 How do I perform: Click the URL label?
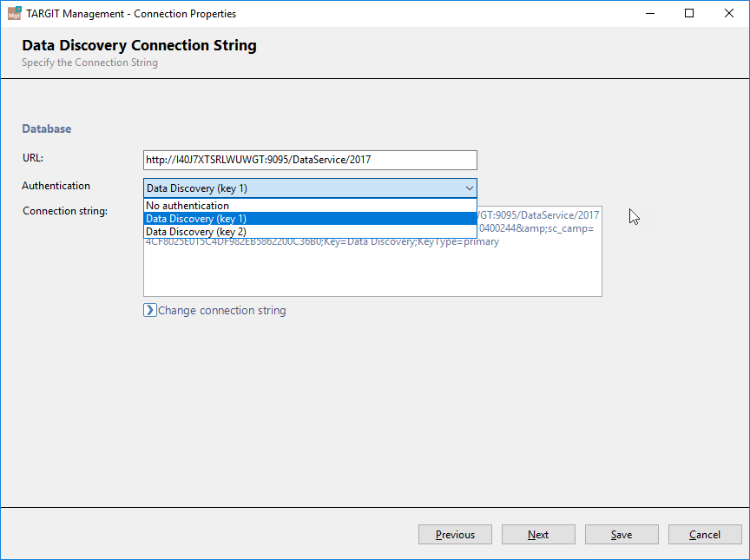(33, 158)
